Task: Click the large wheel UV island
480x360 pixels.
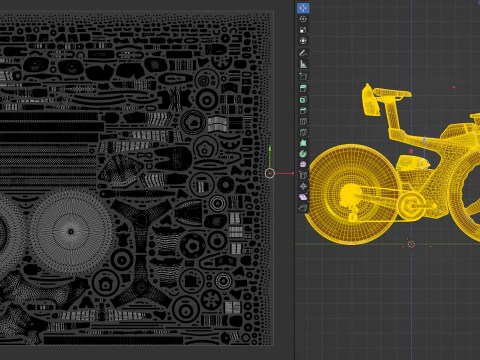Action: click(x=71, y=231)
